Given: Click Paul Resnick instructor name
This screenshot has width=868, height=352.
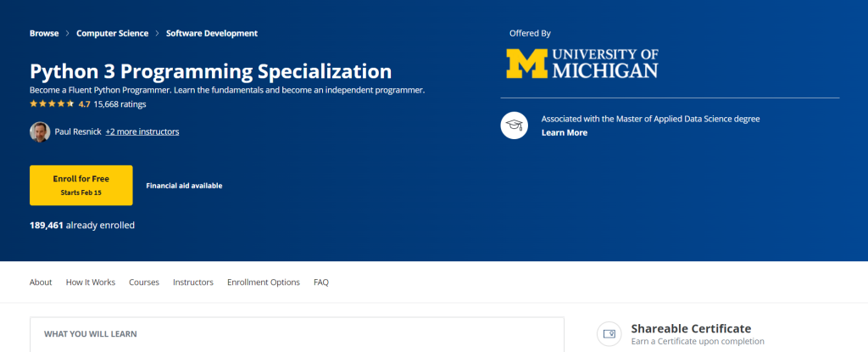Looking at the screenshot, I should (x=77, y=132).
